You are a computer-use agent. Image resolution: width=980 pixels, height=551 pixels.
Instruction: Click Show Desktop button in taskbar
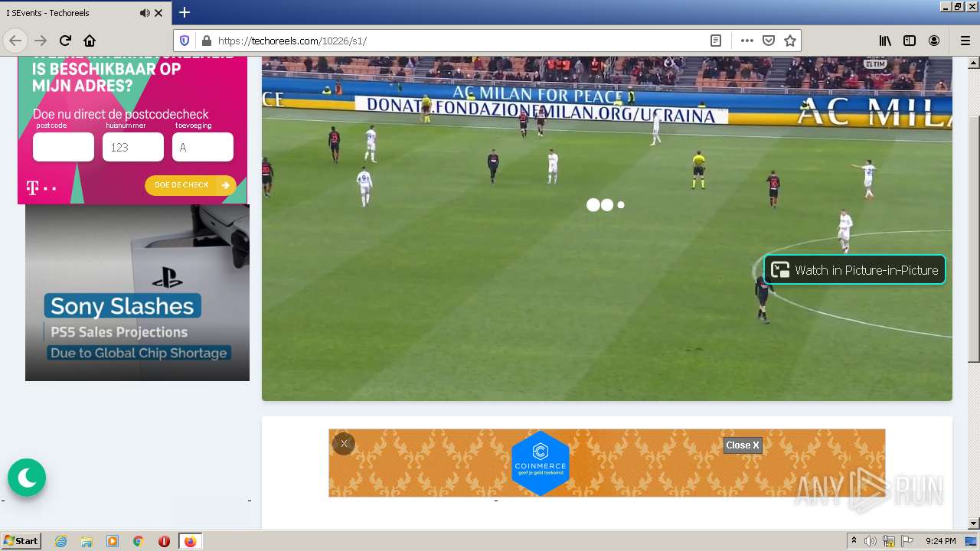click(972, 541)
